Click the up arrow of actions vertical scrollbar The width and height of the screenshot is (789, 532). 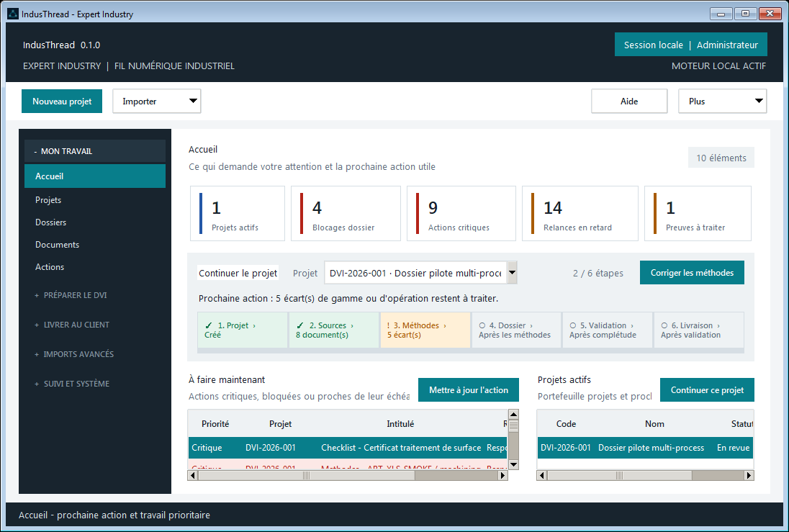pos(513,415)
